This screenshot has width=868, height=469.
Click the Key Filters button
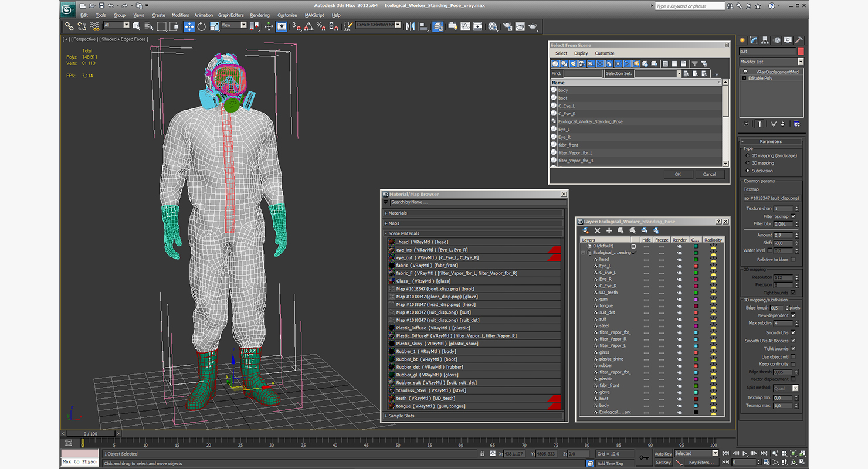(x=701, y=463)
